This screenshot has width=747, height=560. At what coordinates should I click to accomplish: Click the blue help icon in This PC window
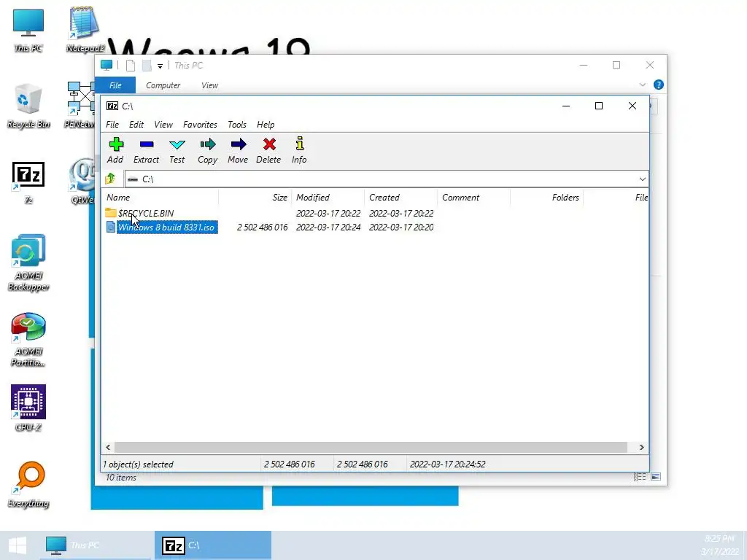click(659, 85)
